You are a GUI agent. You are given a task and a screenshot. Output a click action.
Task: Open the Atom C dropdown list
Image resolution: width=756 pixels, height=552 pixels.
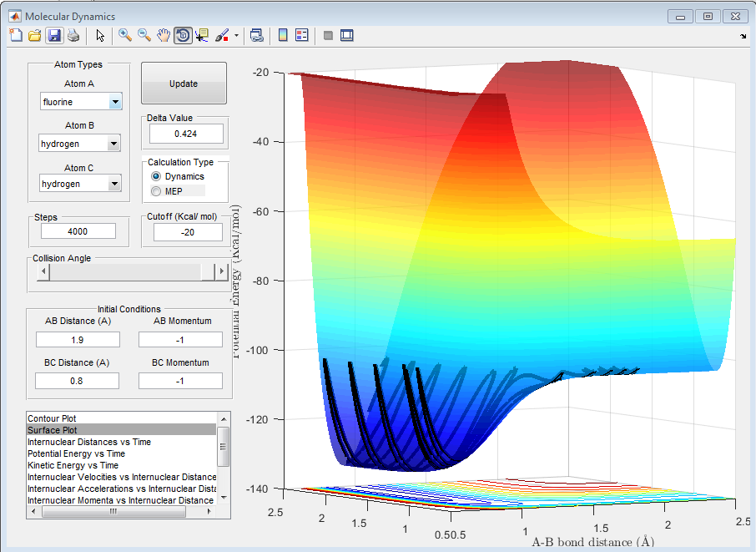pos(115,184)
